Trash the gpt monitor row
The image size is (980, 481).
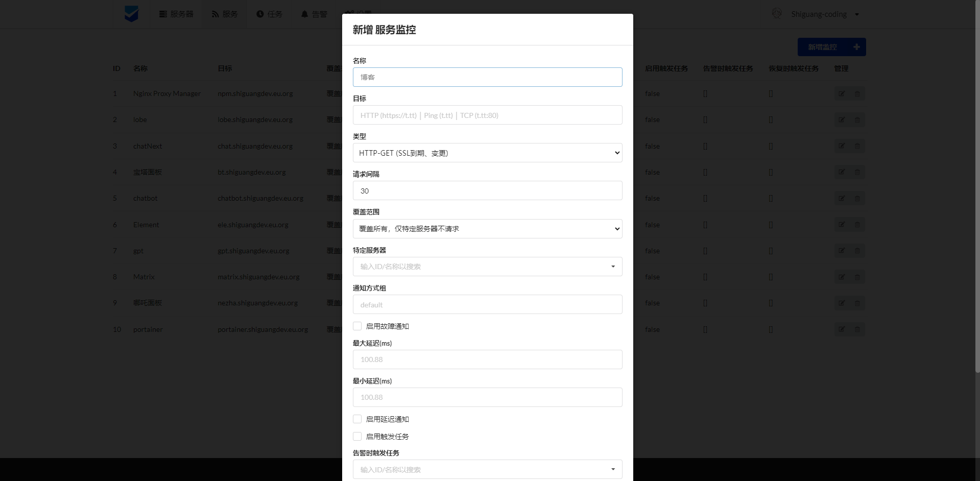(x=857, y=251)
